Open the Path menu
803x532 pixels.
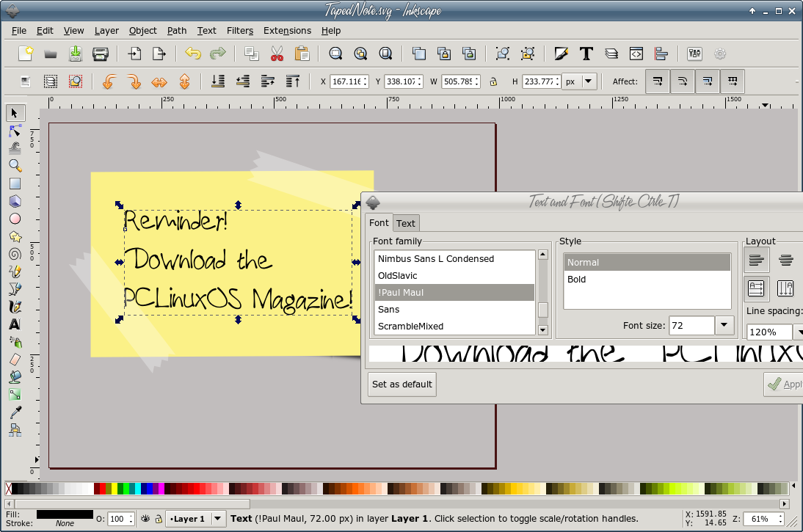pos(177,31)
